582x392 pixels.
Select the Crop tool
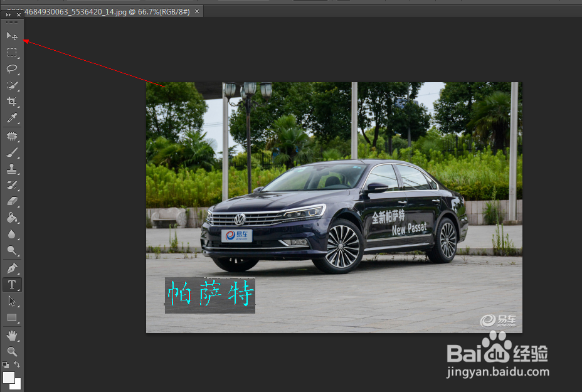(12, 102)
